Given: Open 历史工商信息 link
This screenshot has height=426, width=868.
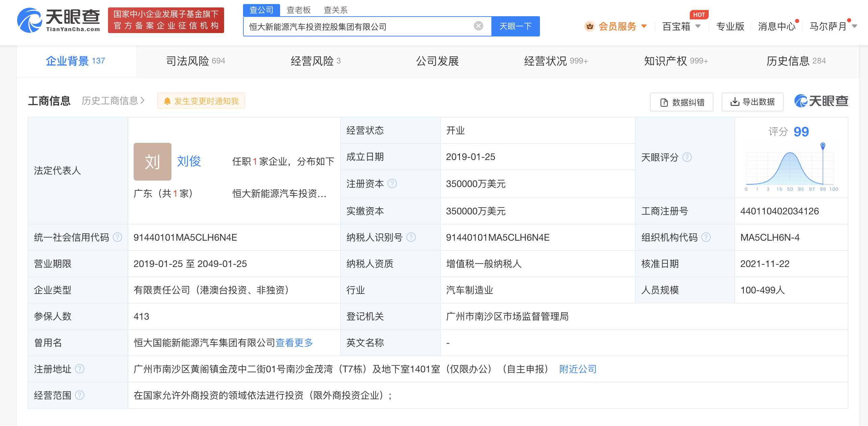Looking at the screenshot, I should tap(113, 101).
